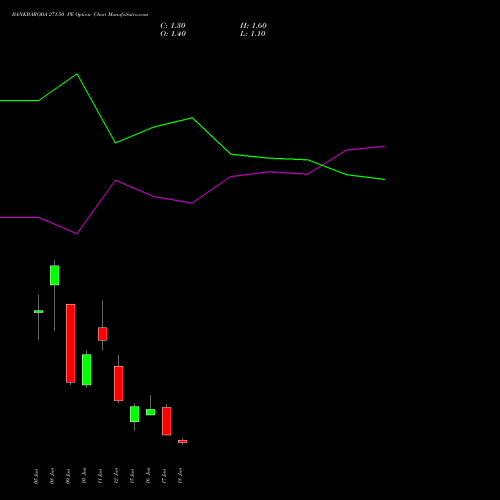The height and width of the screenshot is (500, 500).
Task: Click the "16 Jan" date axis label
Action: [148, 476]
